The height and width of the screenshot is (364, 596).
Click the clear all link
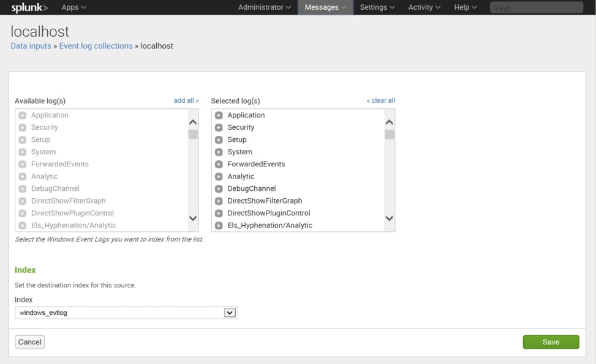coord(381,100)
